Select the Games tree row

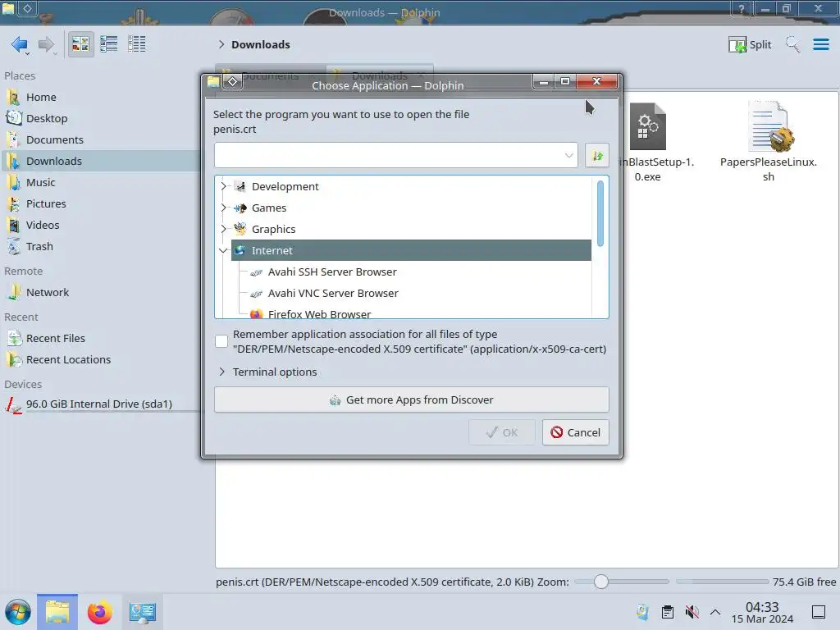point(411,208)
